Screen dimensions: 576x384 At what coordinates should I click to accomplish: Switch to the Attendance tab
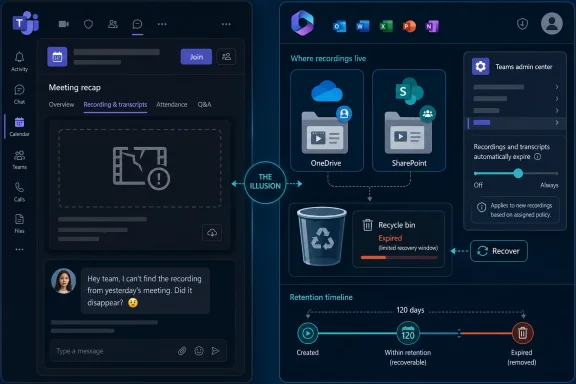pyautogui.click(x=172, y=105)
